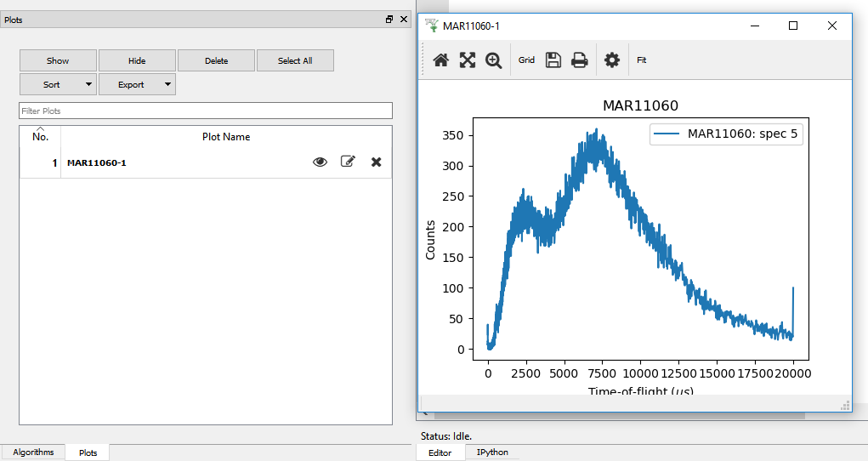Toggle Grid on the plot toolbar

click(x=527, y=60)
